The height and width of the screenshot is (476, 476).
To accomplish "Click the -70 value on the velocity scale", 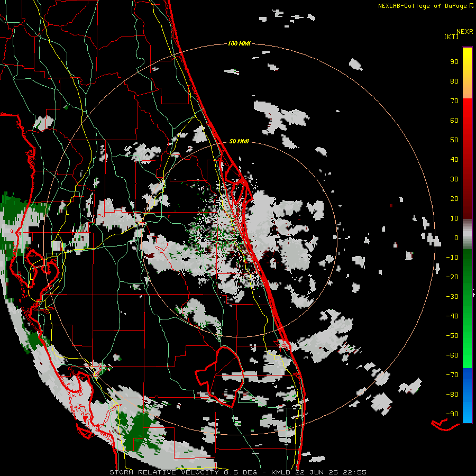I will [x=452, y=375].
